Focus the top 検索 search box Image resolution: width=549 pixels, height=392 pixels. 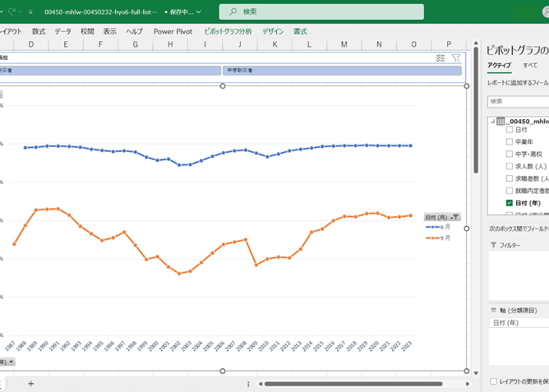point(321,12)
